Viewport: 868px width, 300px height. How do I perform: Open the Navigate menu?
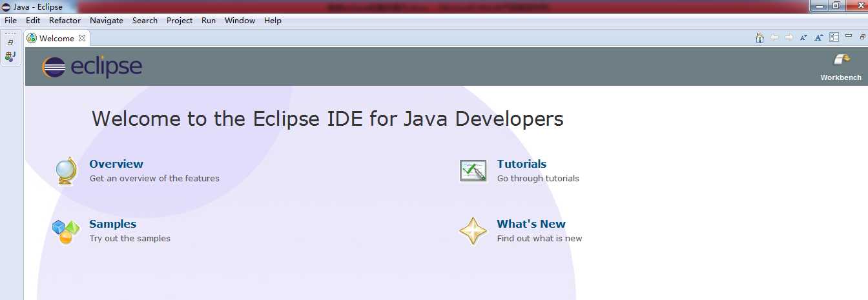pos(107,21)
